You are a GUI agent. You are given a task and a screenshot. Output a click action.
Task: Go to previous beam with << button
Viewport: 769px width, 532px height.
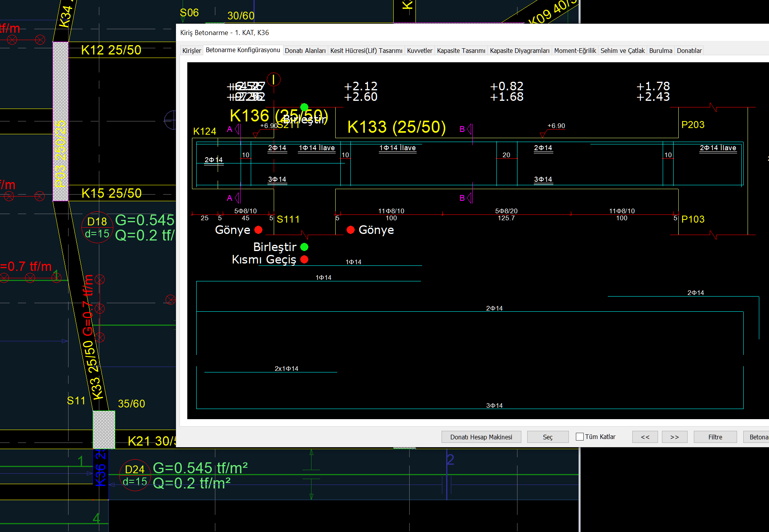click(x=645, y=437)
